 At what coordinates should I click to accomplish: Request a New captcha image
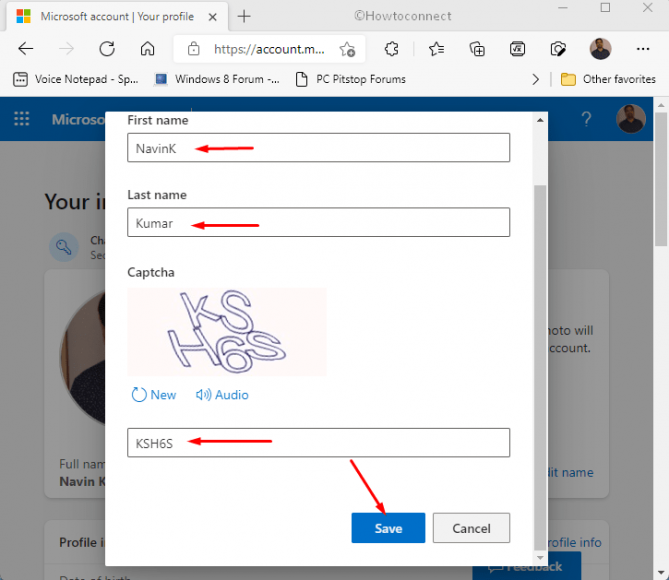point(154,395)
